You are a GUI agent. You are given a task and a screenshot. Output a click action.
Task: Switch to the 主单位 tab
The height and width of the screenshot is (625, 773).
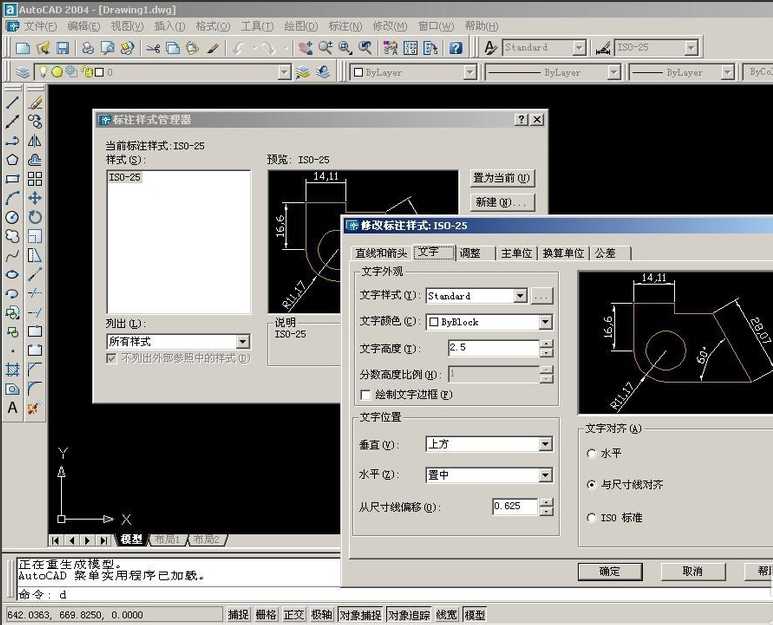pyautogui.click(x=516, y=253)
